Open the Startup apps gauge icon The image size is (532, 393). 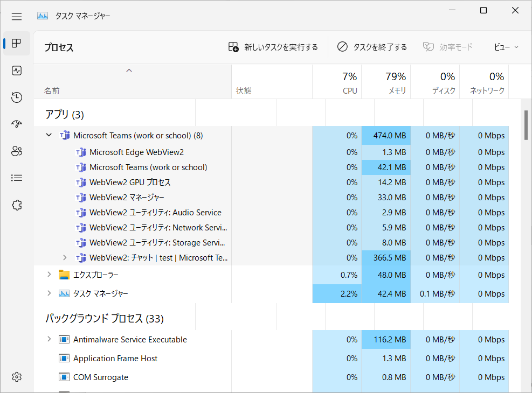(17, 124)
